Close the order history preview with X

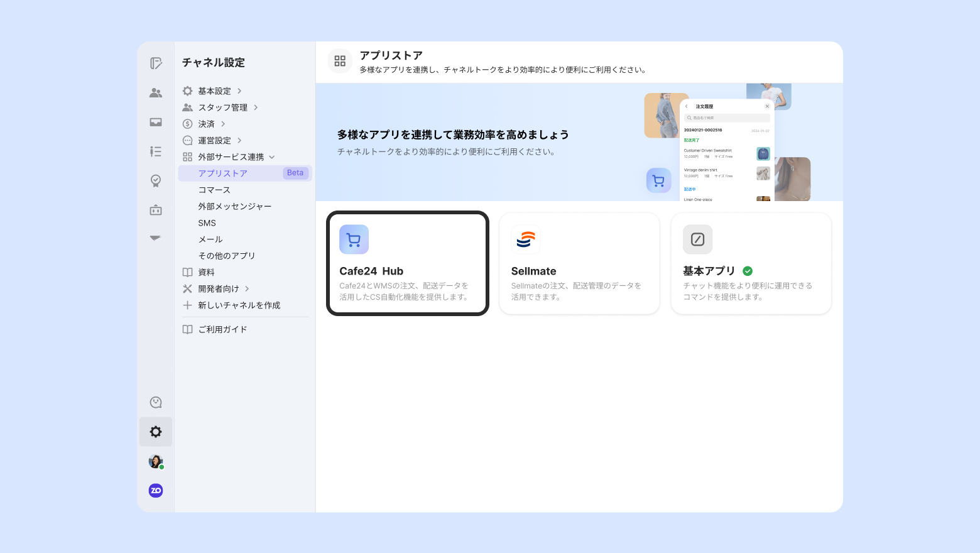(x=767, y=106)
